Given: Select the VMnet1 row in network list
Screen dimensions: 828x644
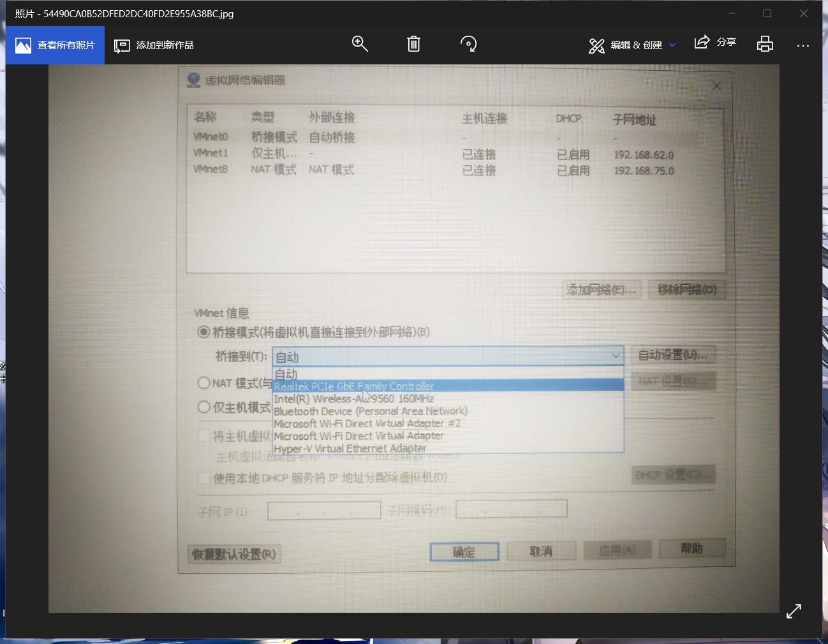Looking at the screenshot, I should [455, 154].
